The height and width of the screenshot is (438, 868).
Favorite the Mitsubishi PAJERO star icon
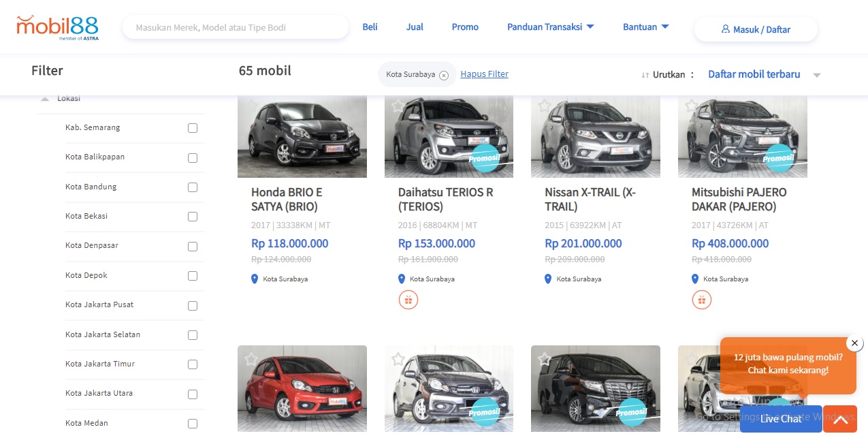691,106
